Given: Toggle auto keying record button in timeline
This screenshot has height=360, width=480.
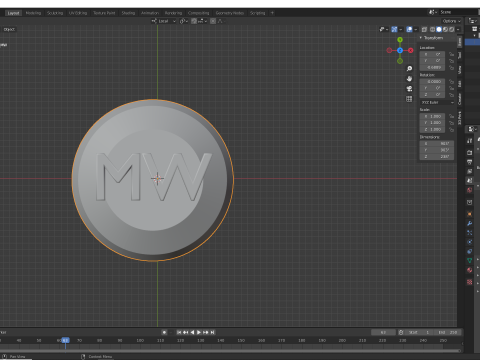Looking at the screenshot, I should tap(164, 332).
